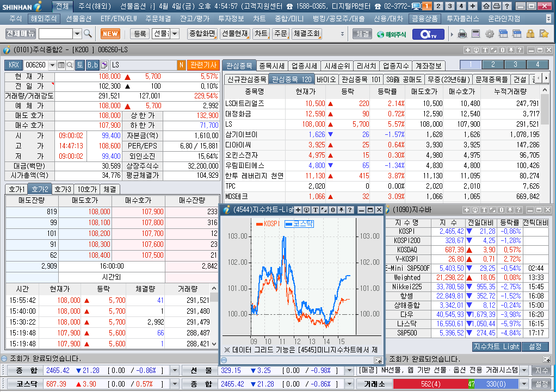This screenshot has height=392, width=556.
Task: Open the news ticker dropdown arrow
Action: point(524,370)
